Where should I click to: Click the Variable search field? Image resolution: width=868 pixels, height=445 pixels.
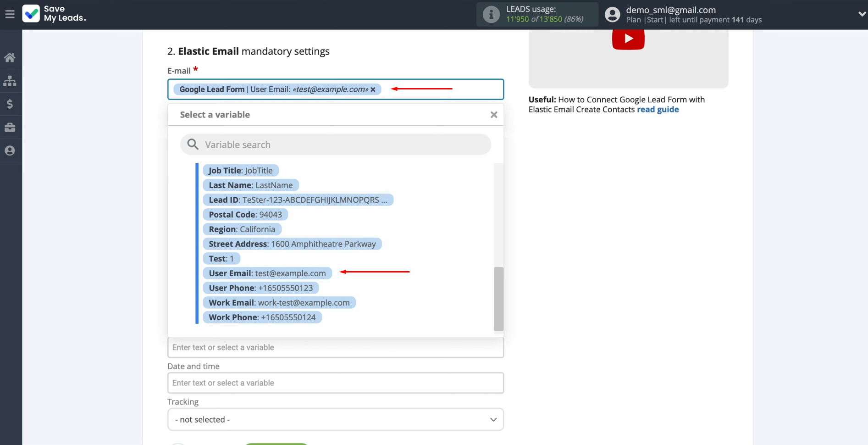pyautogui.click(x=336, y=145)
